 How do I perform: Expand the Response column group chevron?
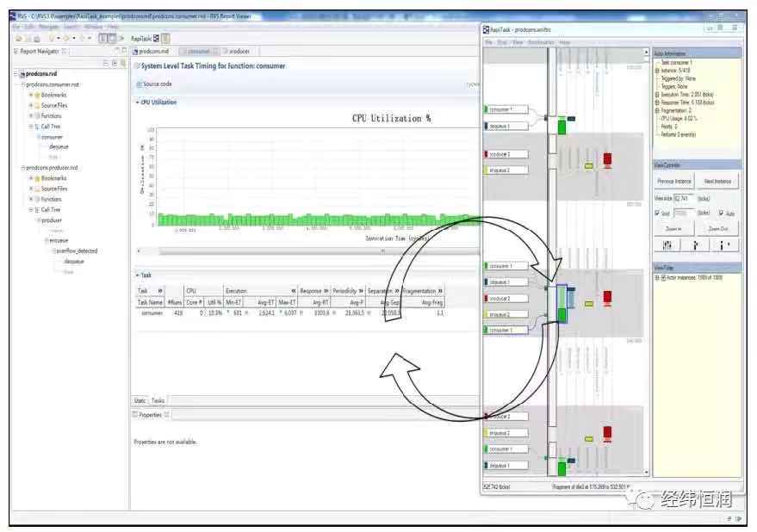coord(326,291)
